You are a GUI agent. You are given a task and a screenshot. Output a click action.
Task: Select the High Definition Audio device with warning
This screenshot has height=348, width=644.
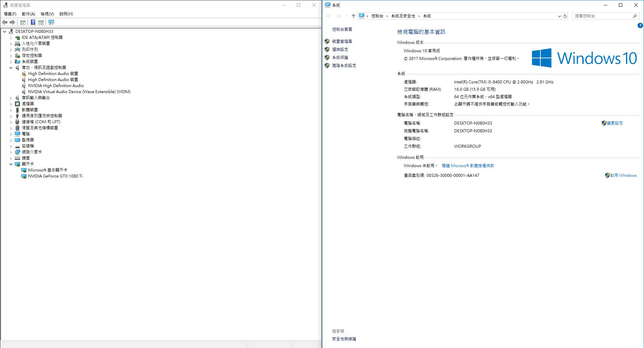53,74
